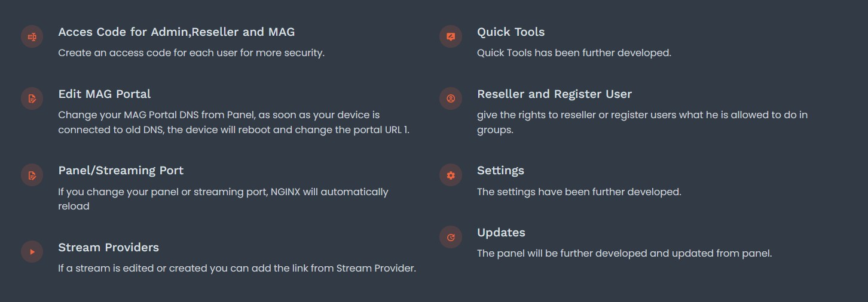Click the Quick Tools chat-bolt icon
868x302 pixels.
coord(451,36)
